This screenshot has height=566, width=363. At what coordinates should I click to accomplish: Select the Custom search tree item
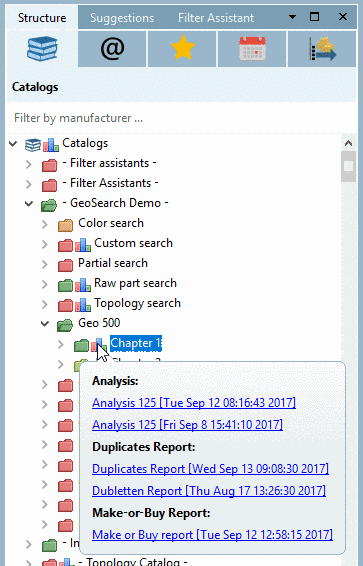click(134, 243)
